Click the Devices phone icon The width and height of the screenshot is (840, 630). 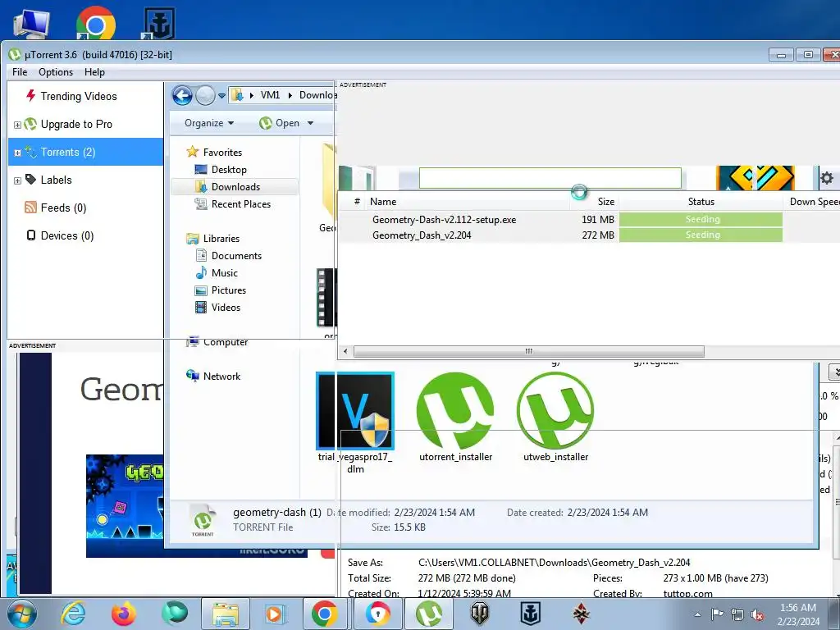tap(31, 235)
